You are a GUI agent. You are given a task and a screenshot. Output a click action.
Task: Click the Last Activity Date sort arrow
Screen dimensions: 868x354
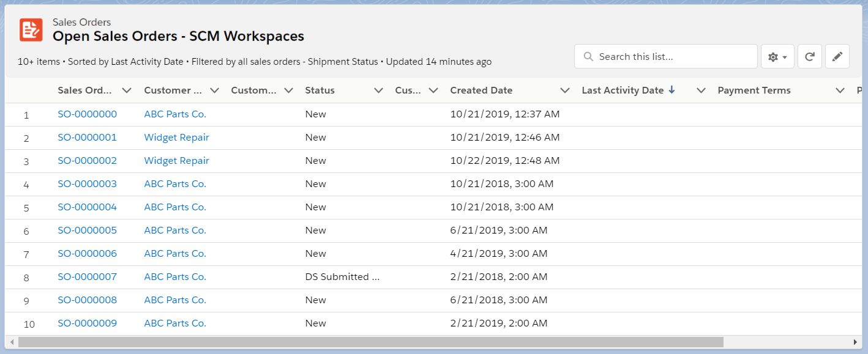(x=672, y=90)
